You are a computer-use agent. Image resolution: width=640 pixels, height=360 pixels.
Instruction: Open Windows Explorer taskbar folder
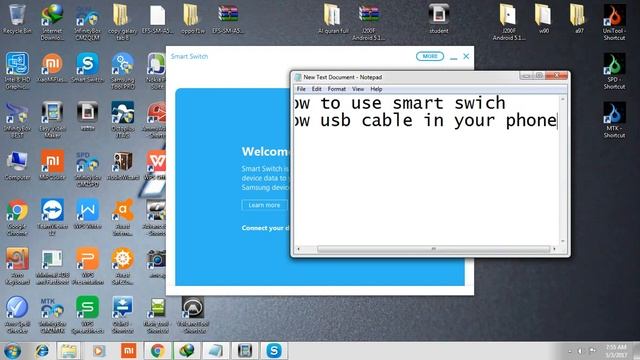point(69,351)
